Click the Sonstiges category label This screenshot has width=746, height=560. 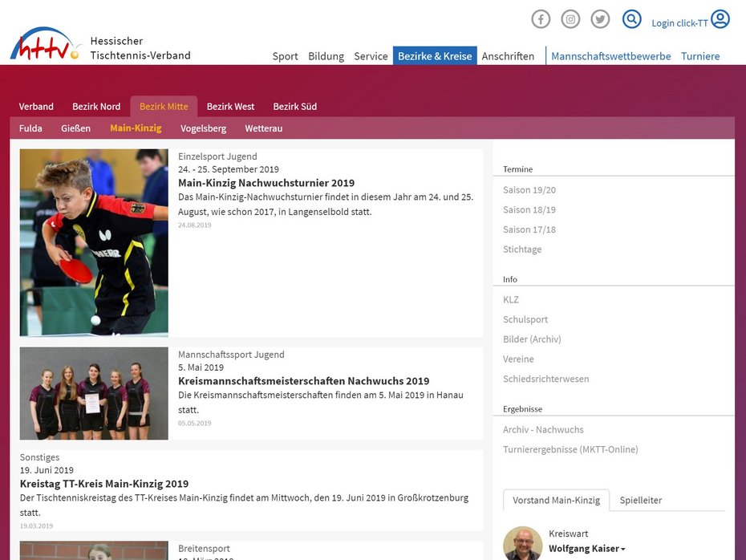click(39, 457)
